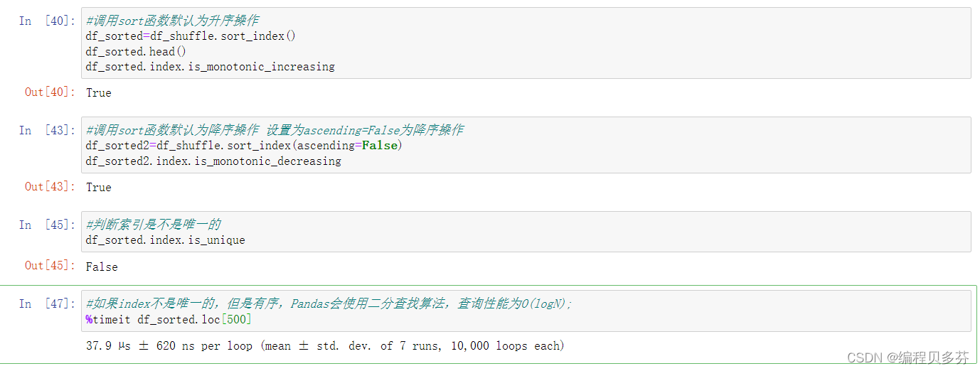Click the df_sorted.head() line in cell 40
Screen dimensions: 980x371
click(x=136, y=51)
